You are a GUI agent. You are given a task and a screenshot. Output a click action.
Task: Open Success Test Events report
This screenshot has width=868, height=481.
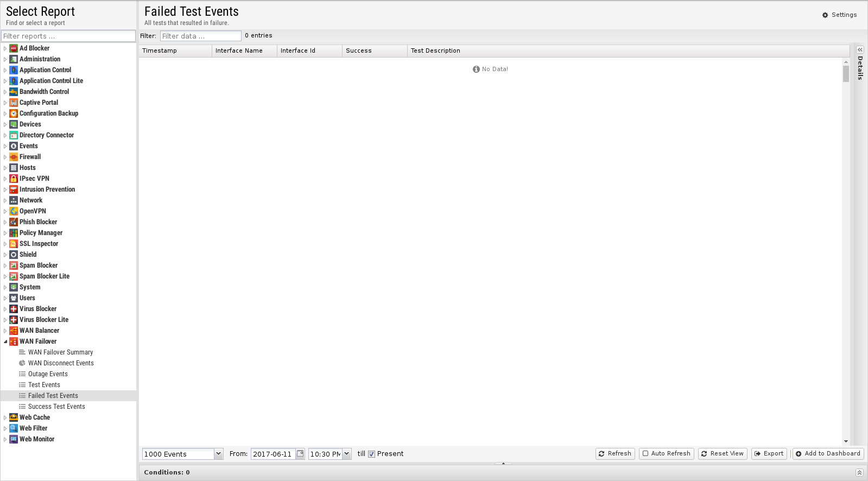coord(56,407)
